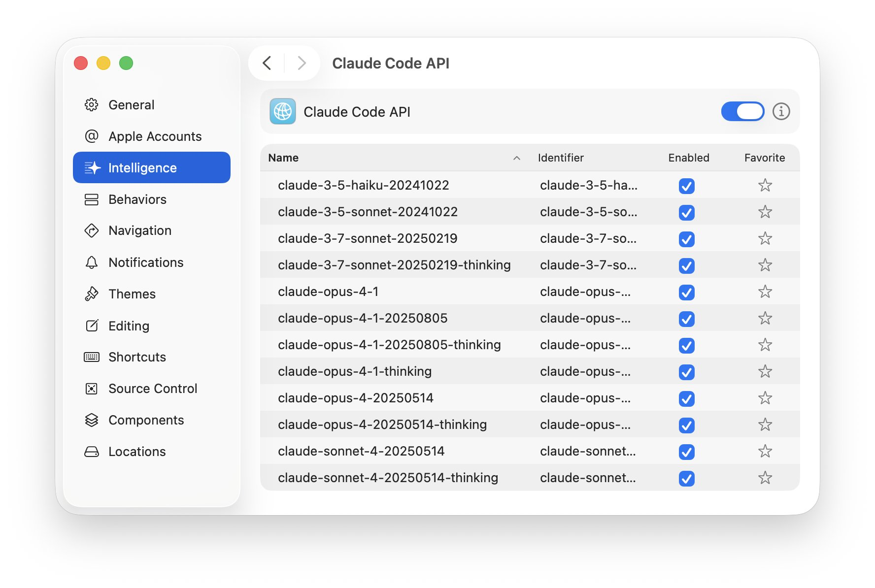Click the Identifier column header
The width and height of the screenshot is (875, 588).
[x=561, y=158]
